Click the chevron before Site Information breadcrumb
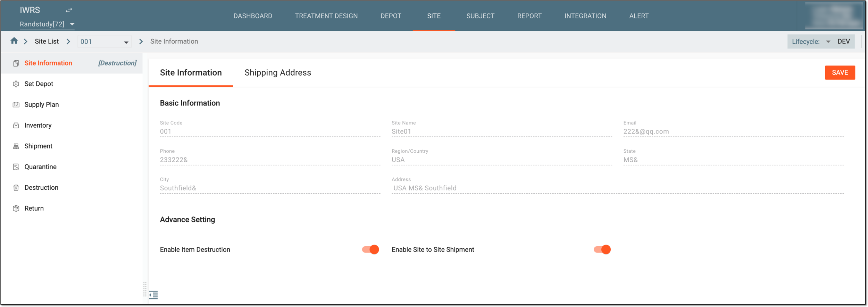868x307 pixels. click(x=141, y=42)
